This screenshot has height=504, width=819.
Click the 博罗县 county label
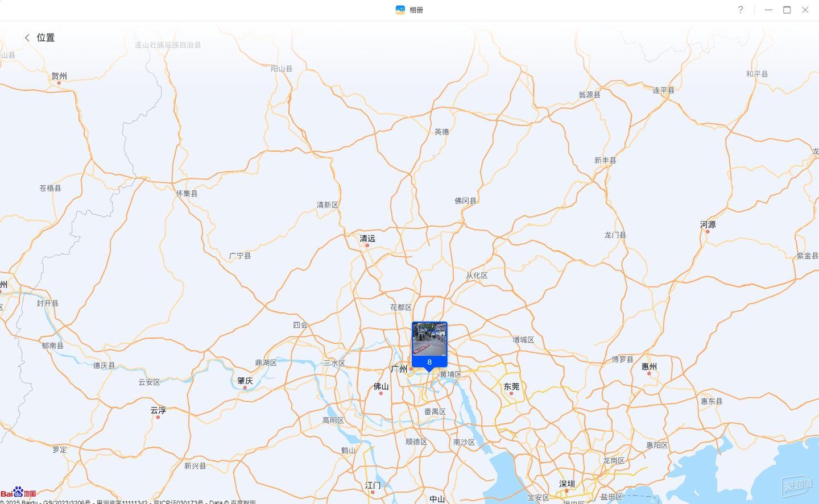[x=623, y=360]
